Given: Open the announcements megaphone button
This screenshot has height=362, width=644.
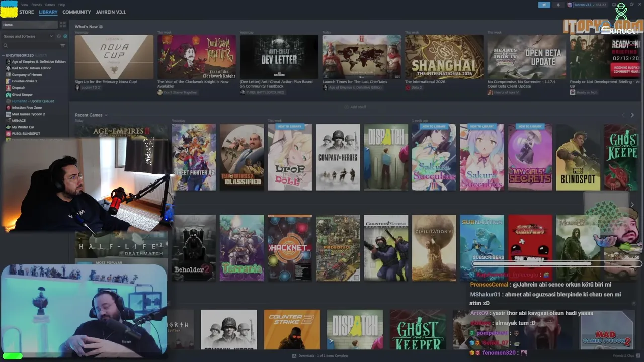Looking at the screenshot, I should pos(544,5).
